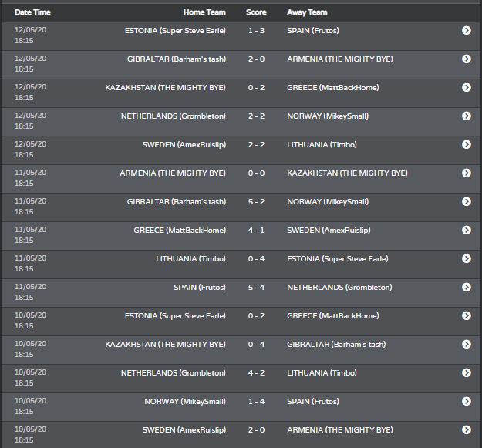Open arrow for Netherlands vs Norway 2-2 match

pos(467,116)
